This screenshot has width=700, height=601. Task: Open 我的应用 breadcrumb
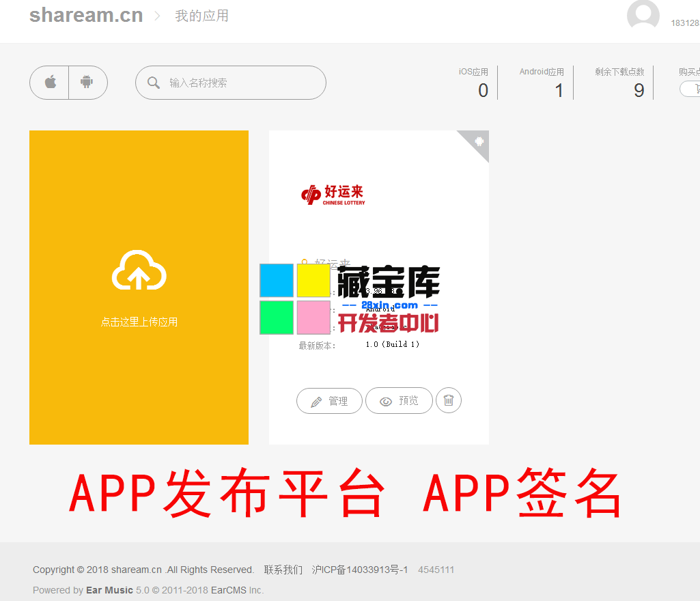click(x=201, y=16)
